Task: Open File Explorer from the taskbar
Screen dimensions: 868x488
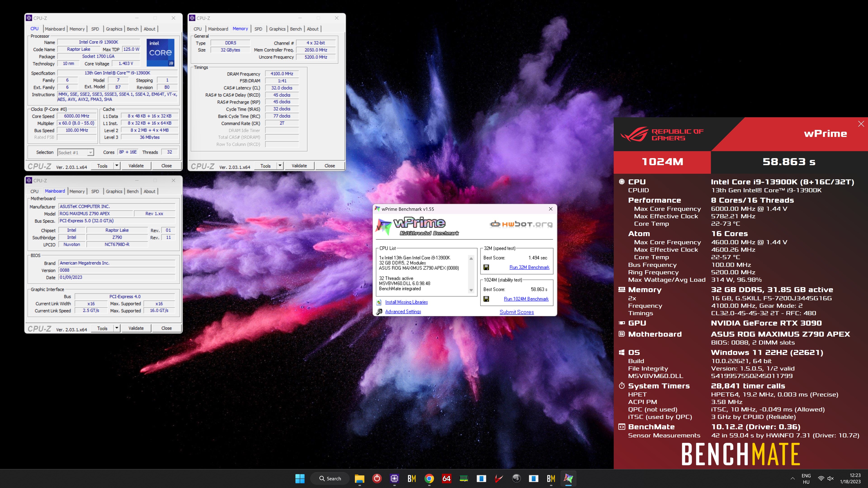Action: 360,479
